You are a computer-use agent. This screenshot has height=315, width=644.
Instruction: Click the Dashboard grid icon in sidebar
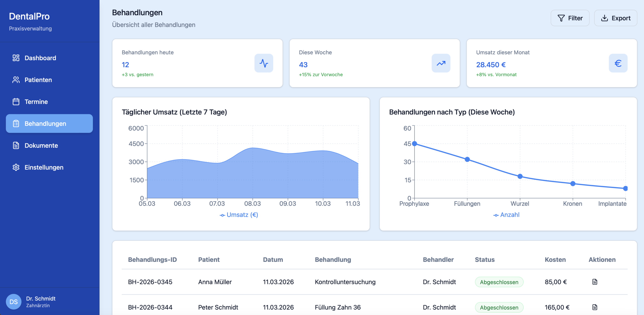click(x=16, y=58)
